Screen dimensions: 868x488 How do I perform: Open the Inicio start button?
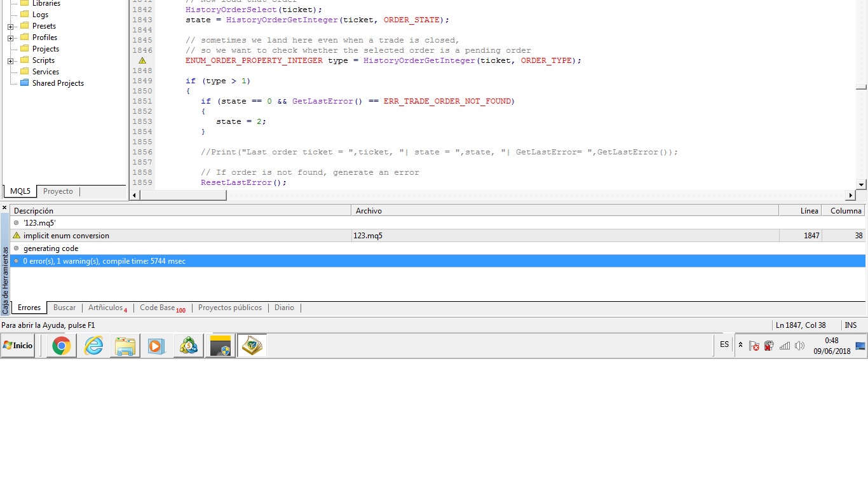tap(18, 346)
